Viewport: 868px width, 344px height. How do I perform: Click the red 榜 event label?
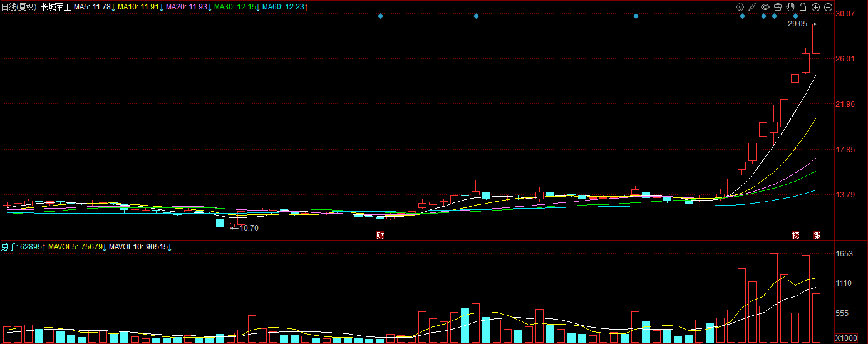(x=796, y=236)
